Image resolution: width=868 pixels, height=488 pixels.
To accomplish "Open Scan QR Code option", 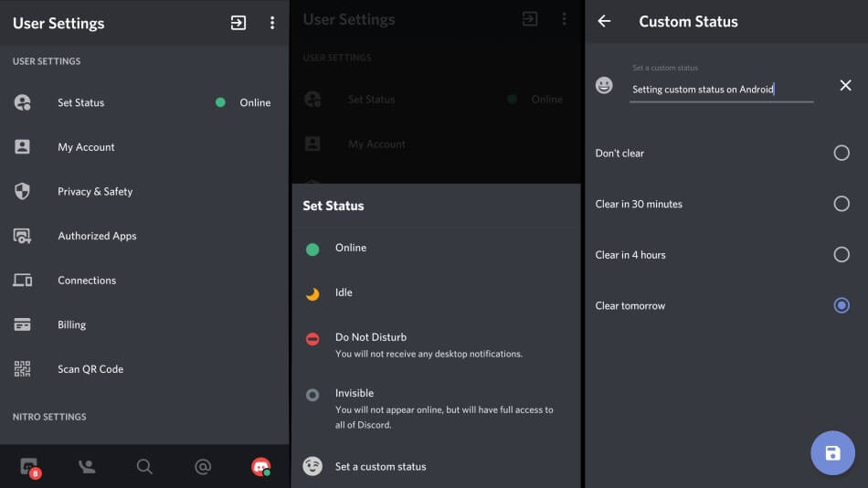I will [x=144, y=369].
